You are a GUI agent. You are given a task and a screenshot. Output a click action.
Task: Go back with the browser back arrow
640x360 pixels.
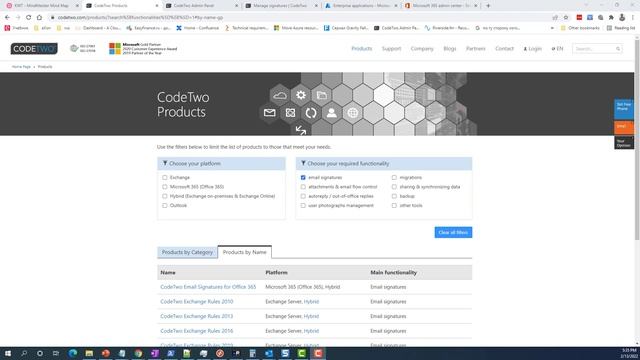pos(7,18)
